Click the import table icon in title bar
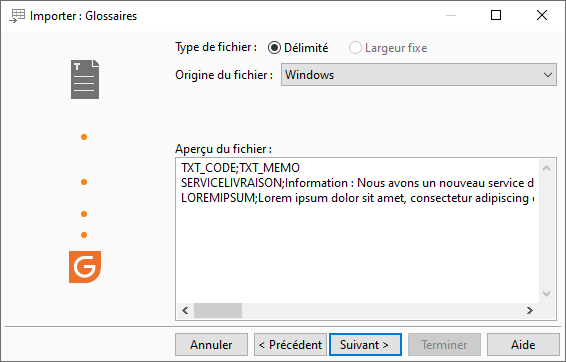 coord(17,16)
